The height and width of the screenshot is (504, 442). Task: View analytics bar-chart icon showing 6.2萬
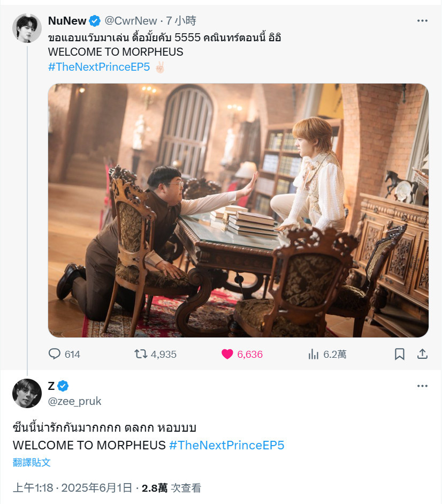[x=313, y=354]
